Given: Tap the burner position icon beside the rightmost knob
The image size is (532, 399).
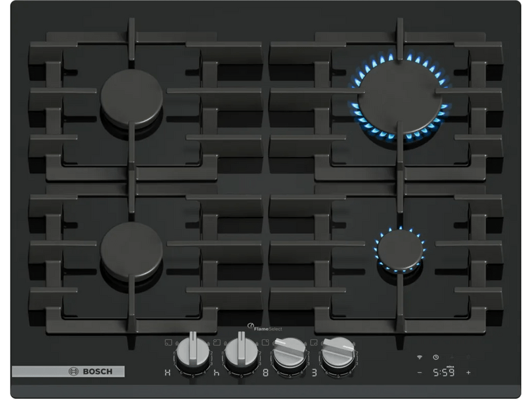Looking at the screenshot, I should [313, 342].
